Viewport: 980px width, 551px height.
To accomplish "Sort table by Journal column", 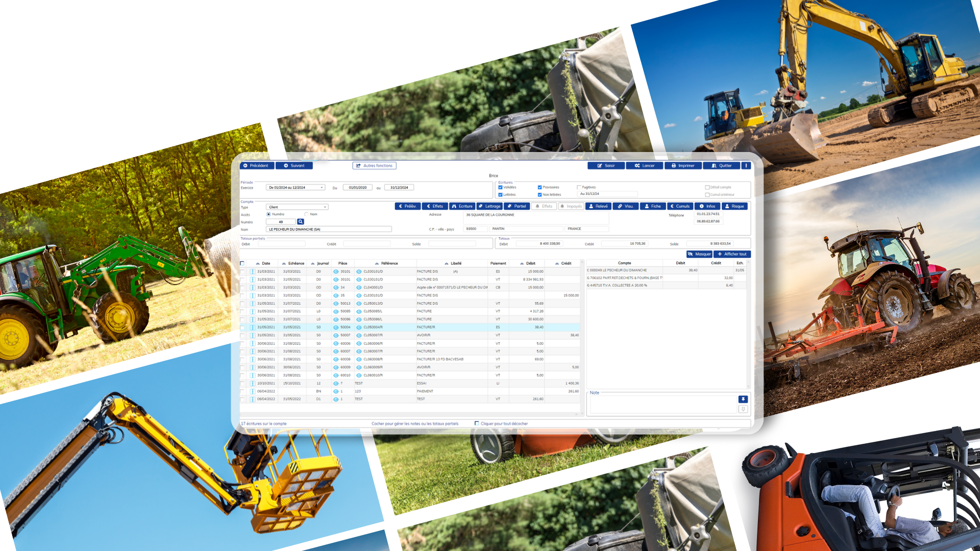I will click(x=320, y=264).
